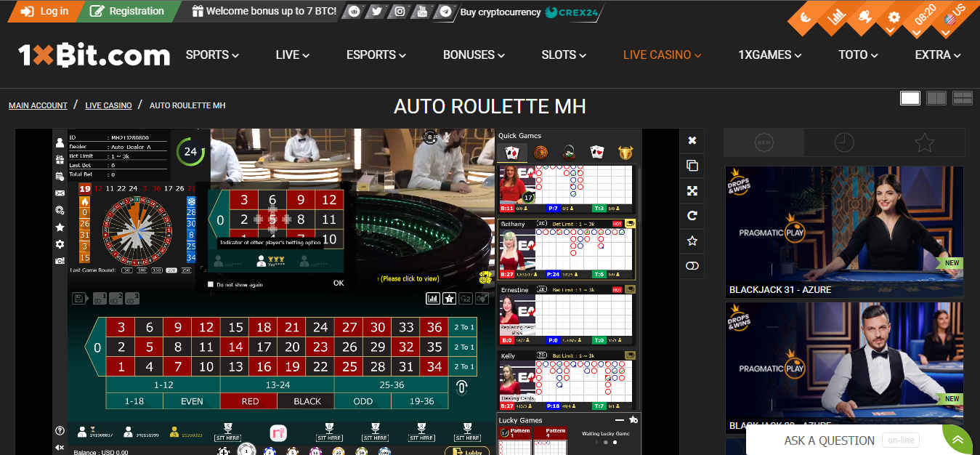Open the LIVE CASINO menu item
This screenshot has height=455, width=980.
click(x=662, y=55)
